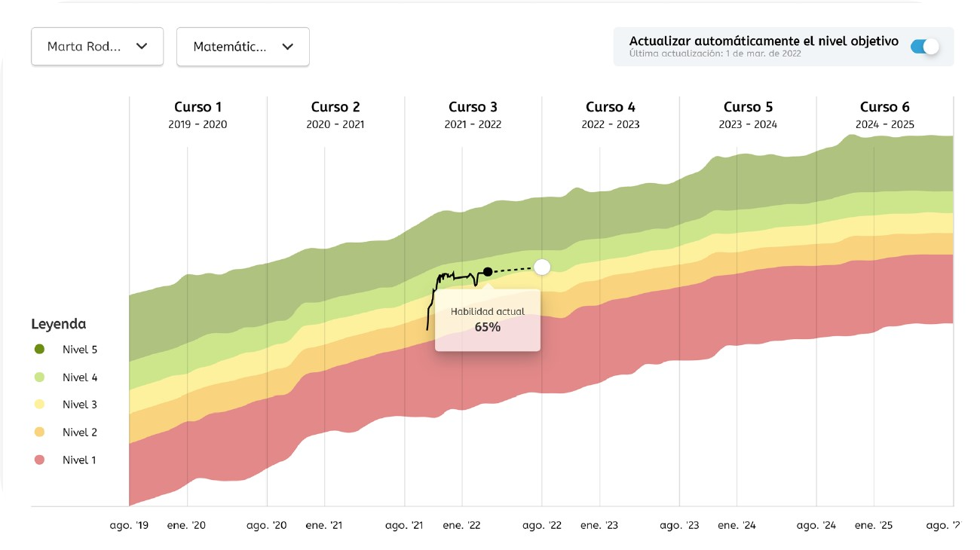The width and height of the screenshot is (980, 550).
Task: Select the Curso 5 2023 - 2024 header
Action: pyautogui.click(x=748, y=115)
